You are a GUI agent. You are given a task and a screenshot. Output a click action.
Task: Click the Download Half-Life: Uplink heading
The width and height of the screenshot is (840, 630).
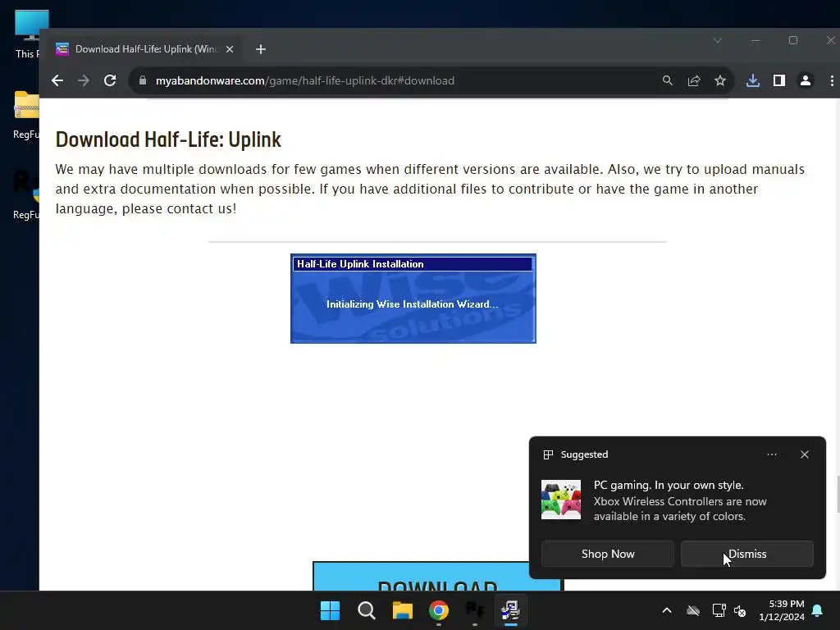coord(168,139)
